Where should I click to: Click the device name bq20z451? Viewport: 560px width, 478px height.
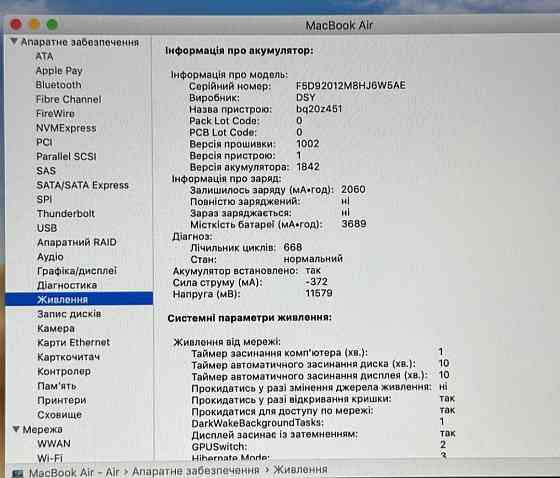319,108
